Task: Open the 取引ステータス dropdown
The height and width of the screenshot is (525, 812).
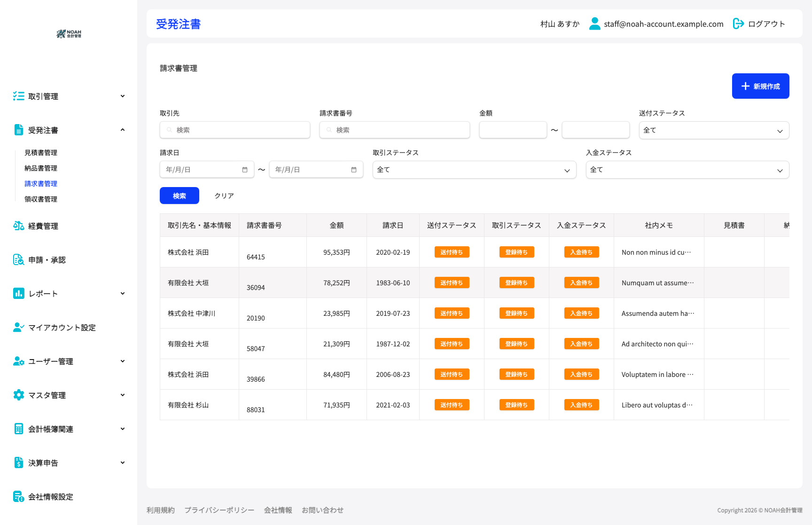Action: pyautogui.click(x=474, y=170)
